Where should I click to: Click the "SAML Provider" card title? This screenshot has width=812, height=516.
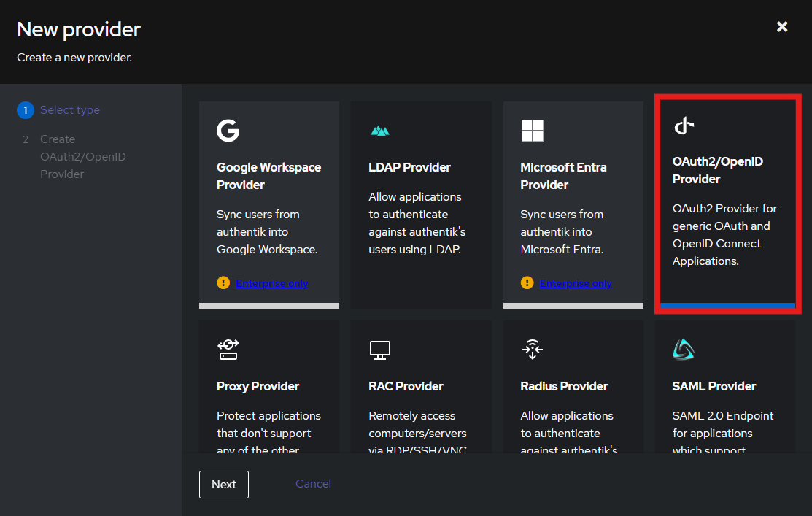pyautogui.click(x=714, y=387)
